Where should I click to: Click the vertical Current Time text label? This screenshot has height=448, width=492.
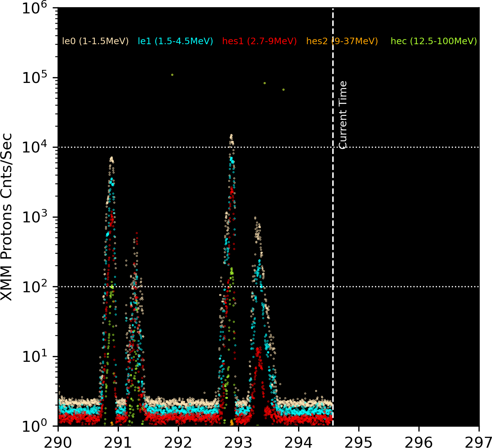343,114
